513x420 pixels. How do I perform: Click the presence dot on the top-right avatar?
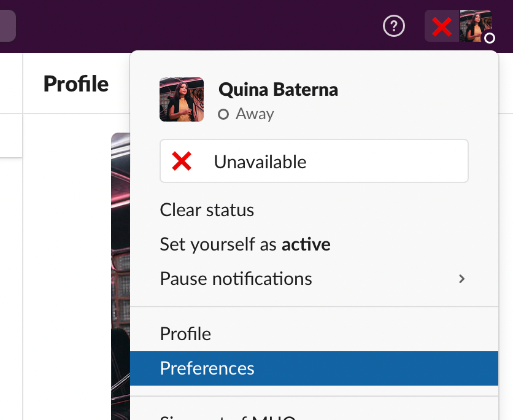click(x=490, y=39)
